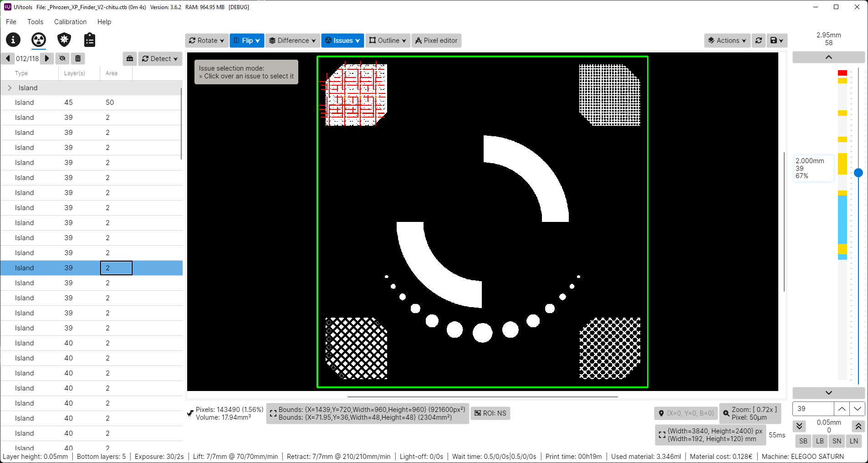Screen dimensions: 868x463
Task: Click the save layer image icon
Action: click(774, 40)
